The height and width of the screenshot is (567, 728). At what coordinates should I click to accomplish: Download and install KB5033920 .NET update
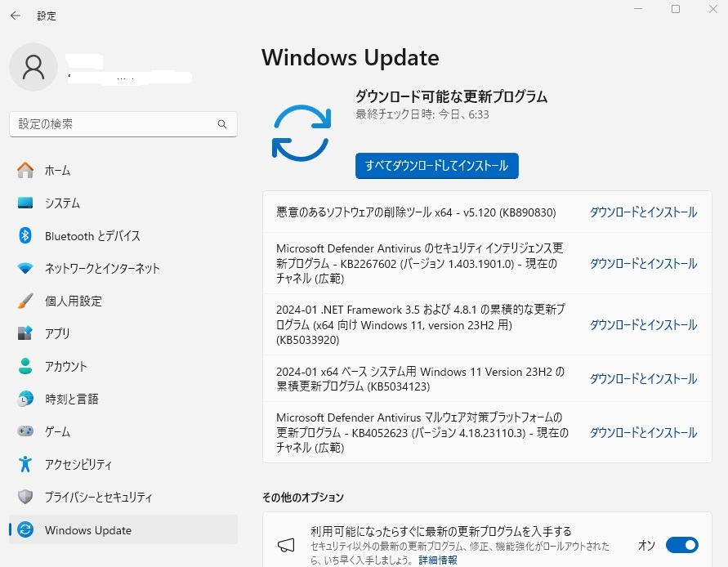click(644, 324)
